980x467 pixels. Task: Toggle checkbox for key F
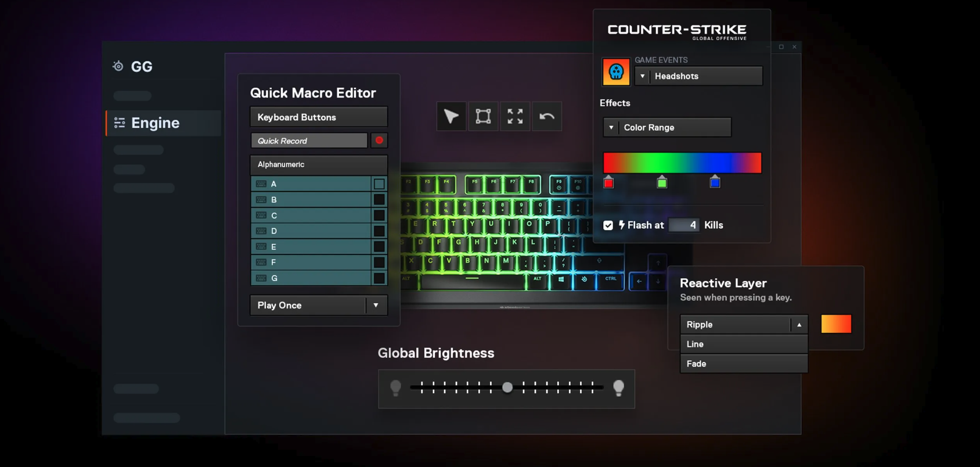379,262
